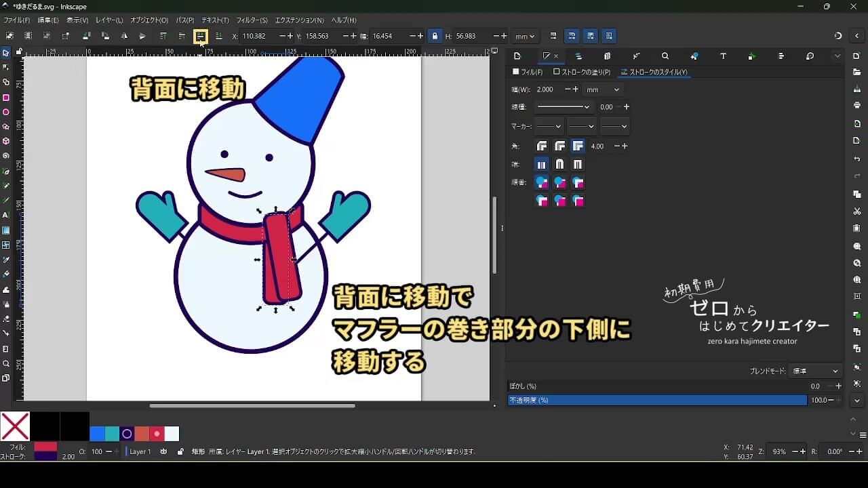Toggle the width-height ratio lock
Image resolution: width=868 pixels, height=488 pixels.
click(x=435, y=36)
